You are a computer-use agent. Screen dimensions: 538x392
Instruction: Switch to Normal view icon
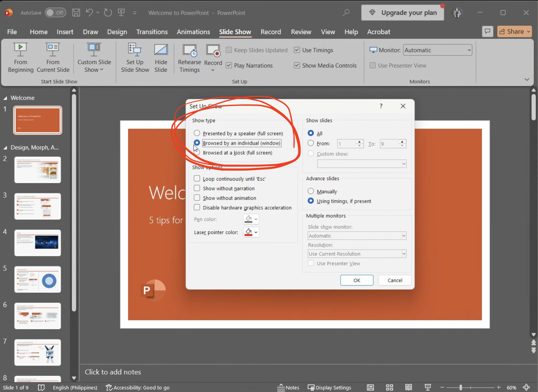tap(370, 388)
